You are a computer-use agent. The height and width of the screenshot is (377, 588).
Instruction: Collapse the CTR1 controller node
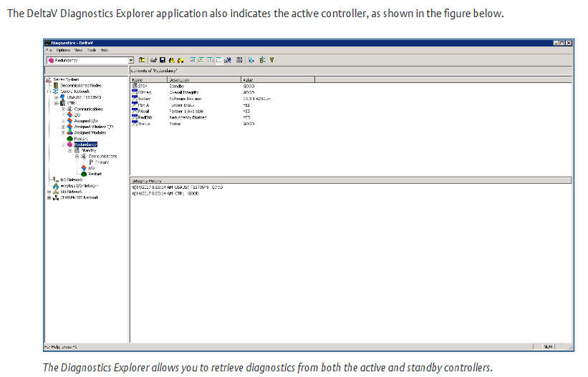57,103
